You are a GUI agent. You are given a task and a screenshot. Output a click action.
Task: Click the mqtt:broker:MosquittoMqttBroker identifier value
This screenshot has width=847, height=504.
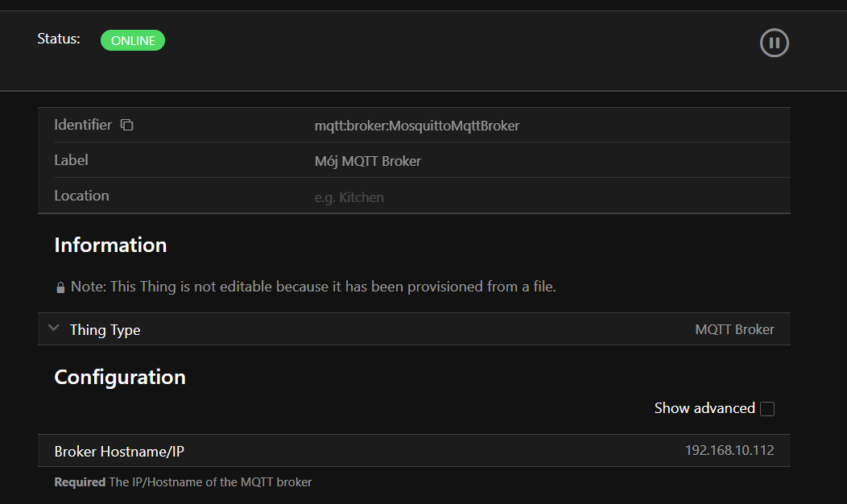pos(416,126)
